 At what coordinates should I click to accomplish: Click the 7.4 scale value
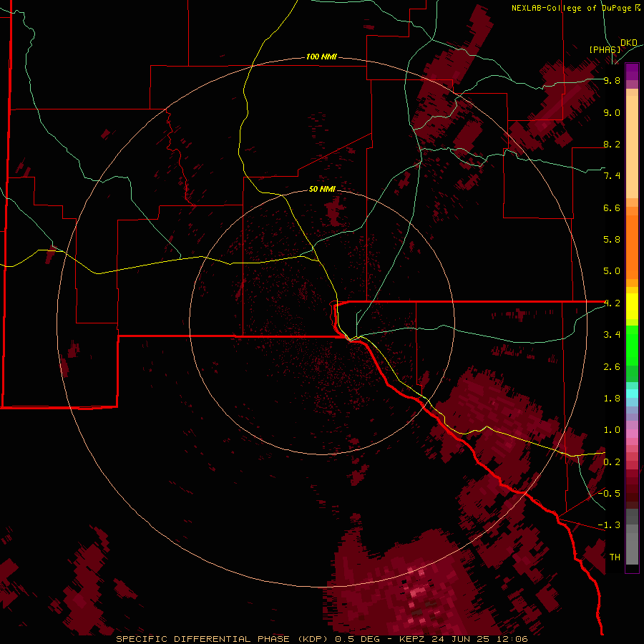point(612,176)
